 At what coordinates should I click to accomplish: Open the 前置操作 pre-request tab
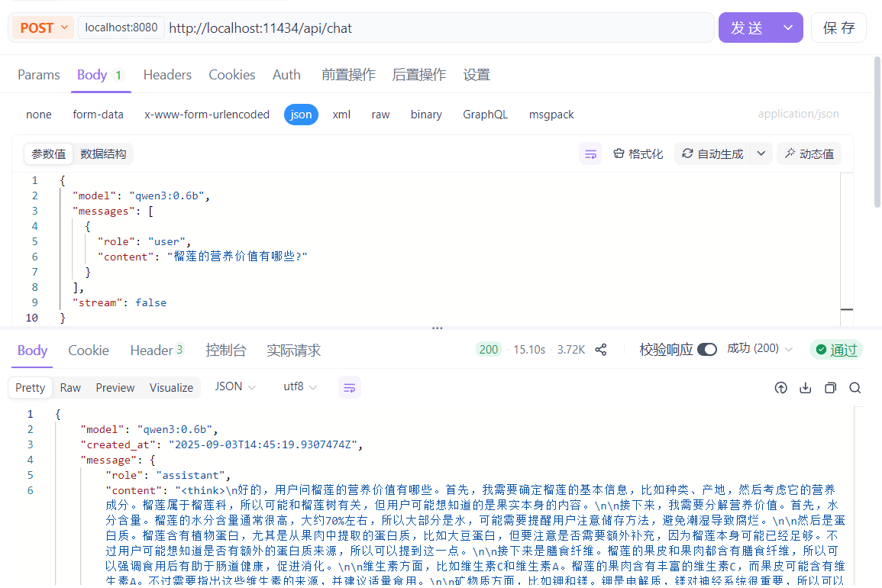click(348, 75)
